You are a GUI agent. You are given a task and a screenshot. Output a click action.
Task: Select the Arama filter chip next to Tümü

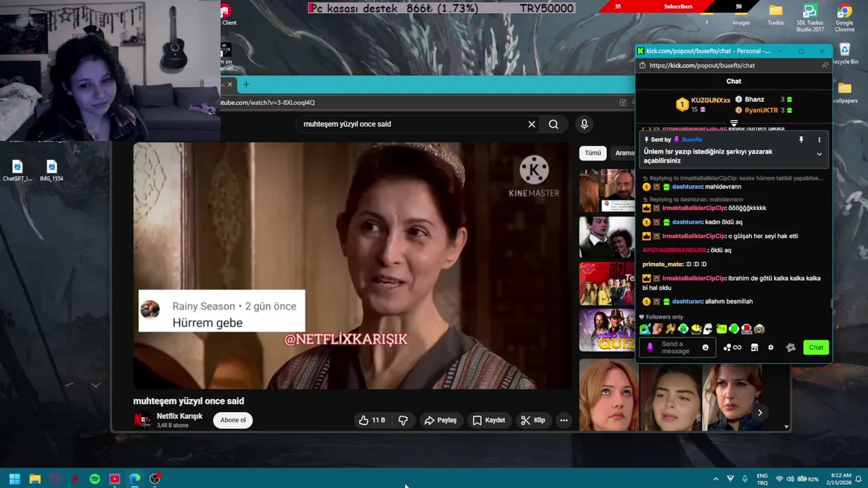(625, 153)
